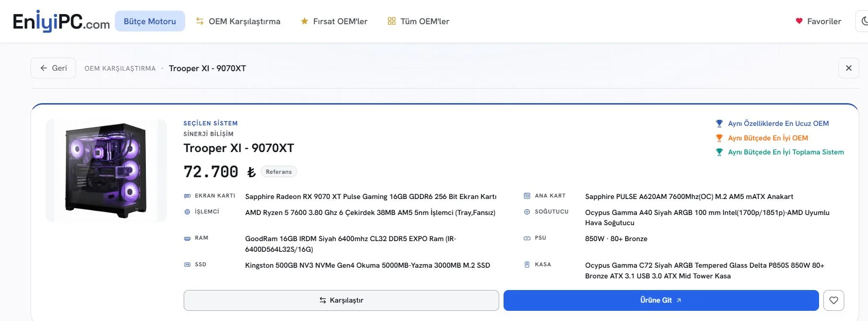Click the Kingston 500GB NV3 SSD text
This screenshot has height=321, width=868.
[367, 265]
